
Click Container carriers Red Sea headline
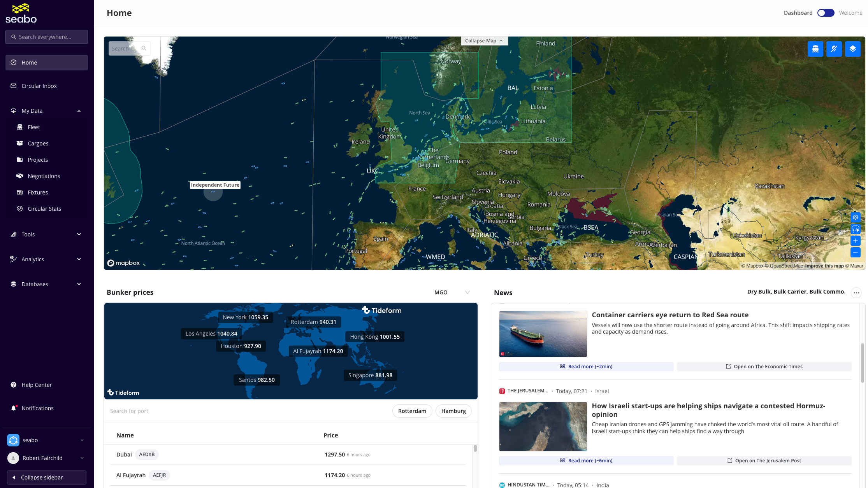(x=670, y=315)
